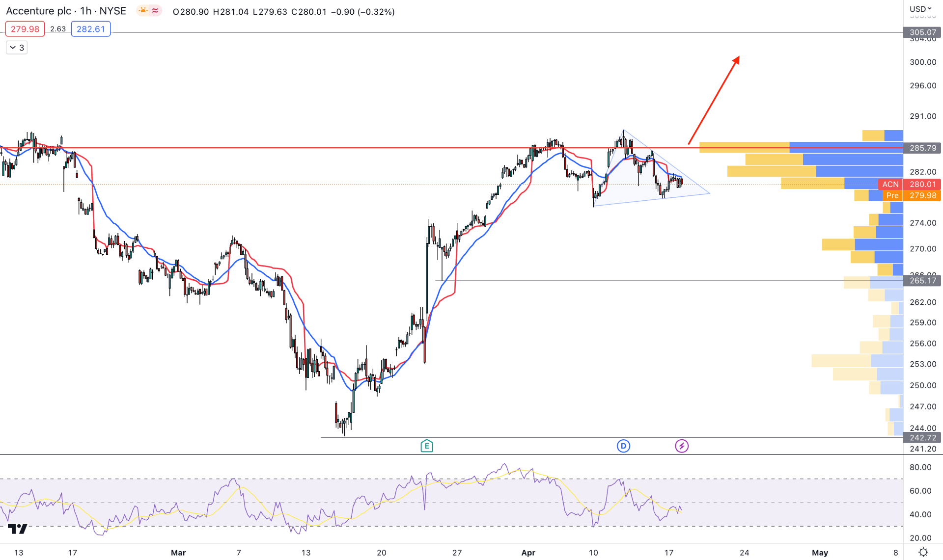Click the buy price 282.61 button
This screenshot has width=943, height=560.
click(x=91, y=29)
